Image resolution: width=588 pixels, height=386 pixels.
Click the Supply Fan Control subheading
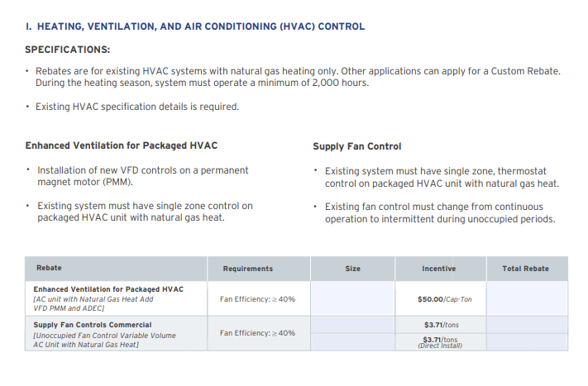click(357, 146)
